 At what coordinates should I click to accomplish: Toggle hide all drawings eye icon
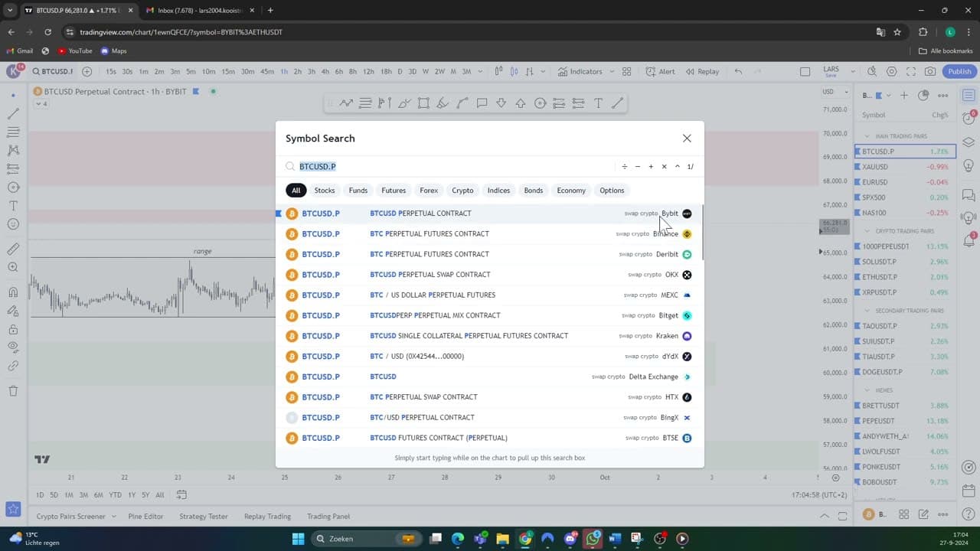click(13, 347)
